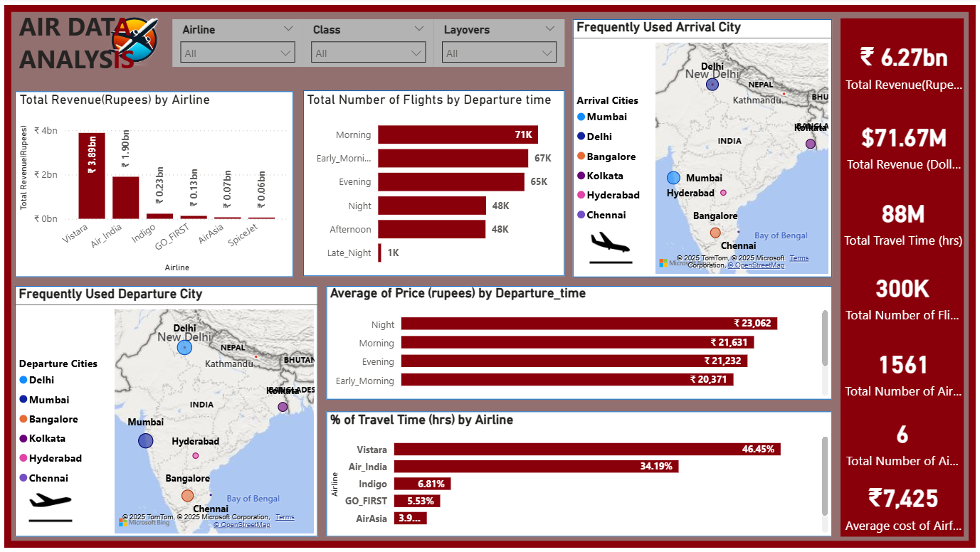Click the Kolkata bubble on the arrival map
This screenshot has height=552, width=980.
point(810,144)
